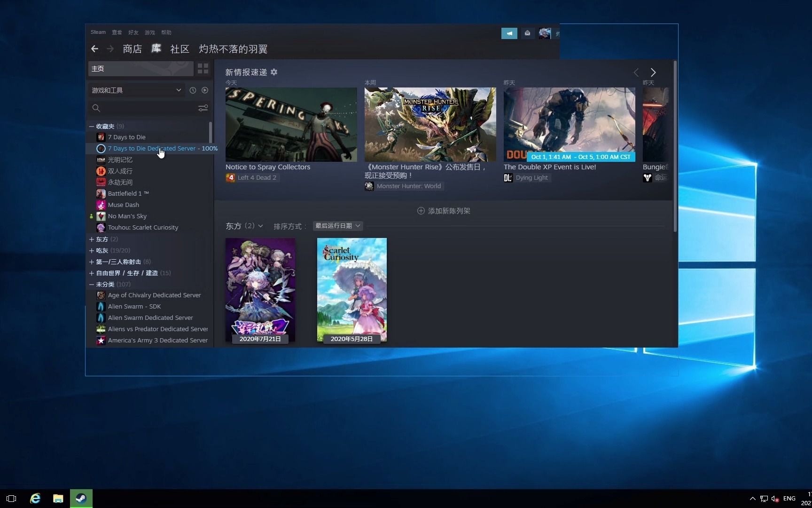Click the Left 4 Dead 2 game icon
This screenshot has width=812, height=508.
tap(230, 178)
